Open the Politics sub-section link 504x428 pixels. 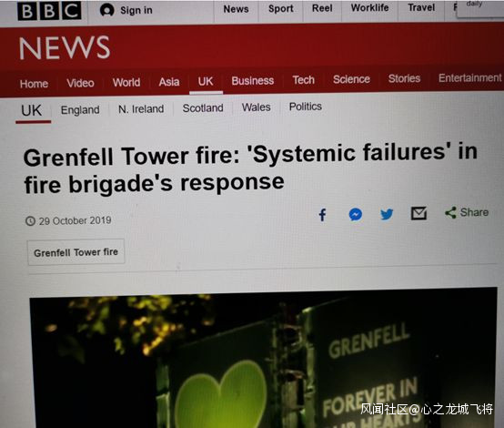click(x=306, y=107)
